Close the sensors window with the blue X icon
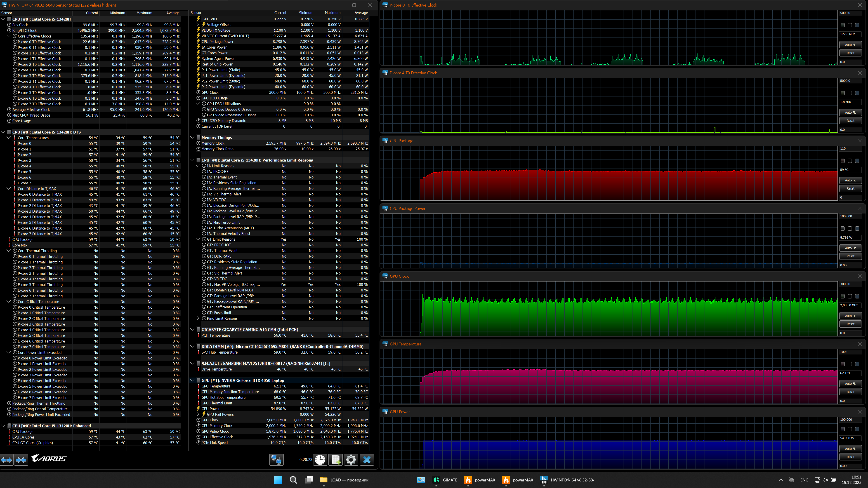868x488 pixels. 367,459
